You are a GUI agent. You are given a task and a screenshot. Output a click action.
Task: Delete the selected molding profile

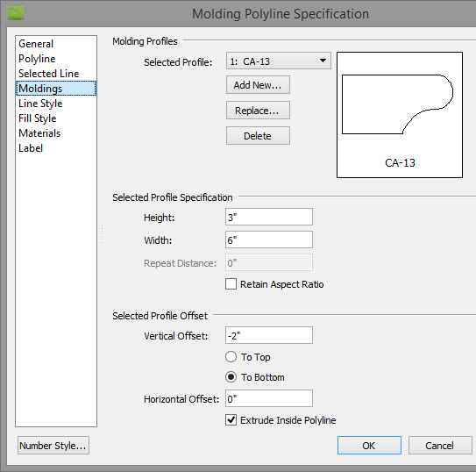pos(258,136)
